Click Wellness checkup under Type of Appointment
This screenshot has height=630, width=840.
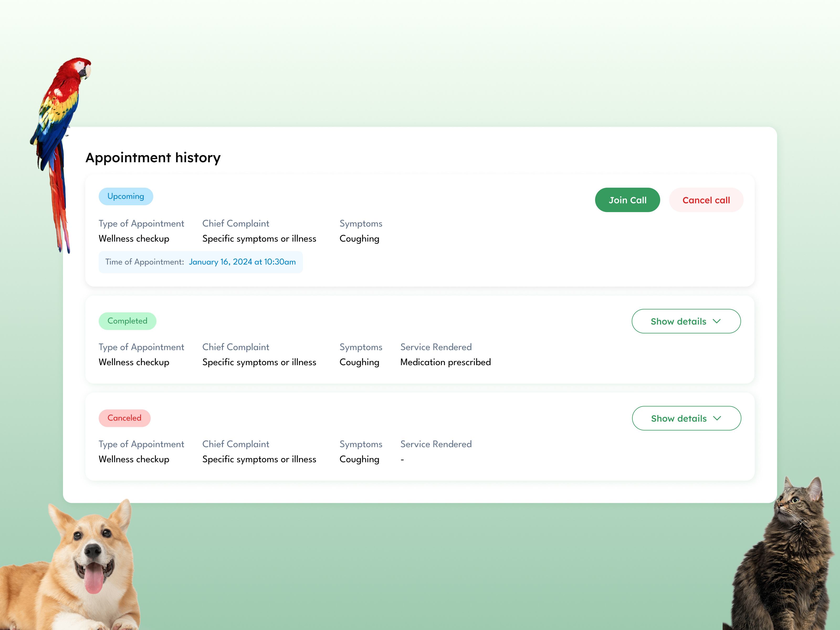(134, 238)
